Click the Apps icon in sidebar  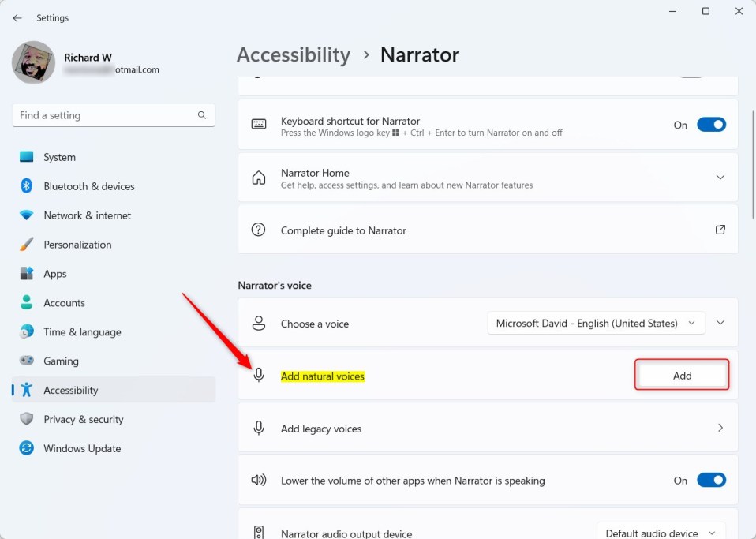(27, 273)
